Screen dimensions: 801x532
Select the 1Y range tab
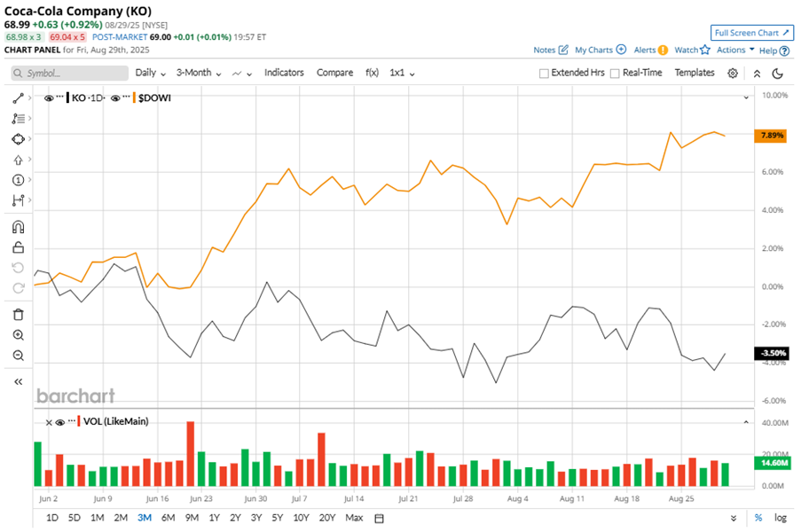[x=214, y=518]
